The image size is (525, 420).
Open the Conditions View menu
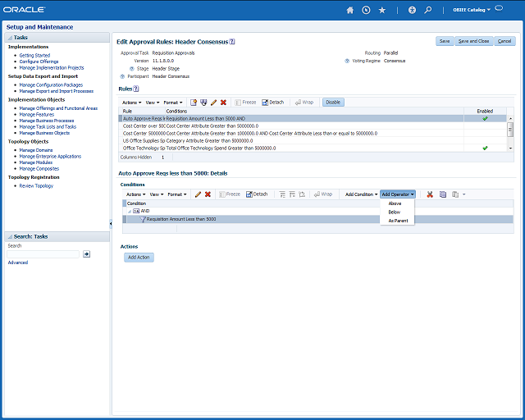pos(157,194)
